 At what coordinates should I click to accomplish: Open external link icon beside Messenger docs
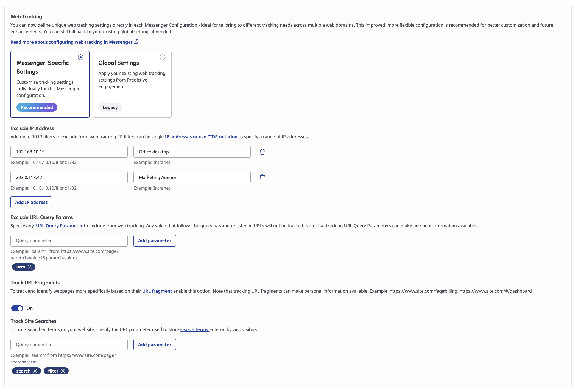click(x=136, y=42)
